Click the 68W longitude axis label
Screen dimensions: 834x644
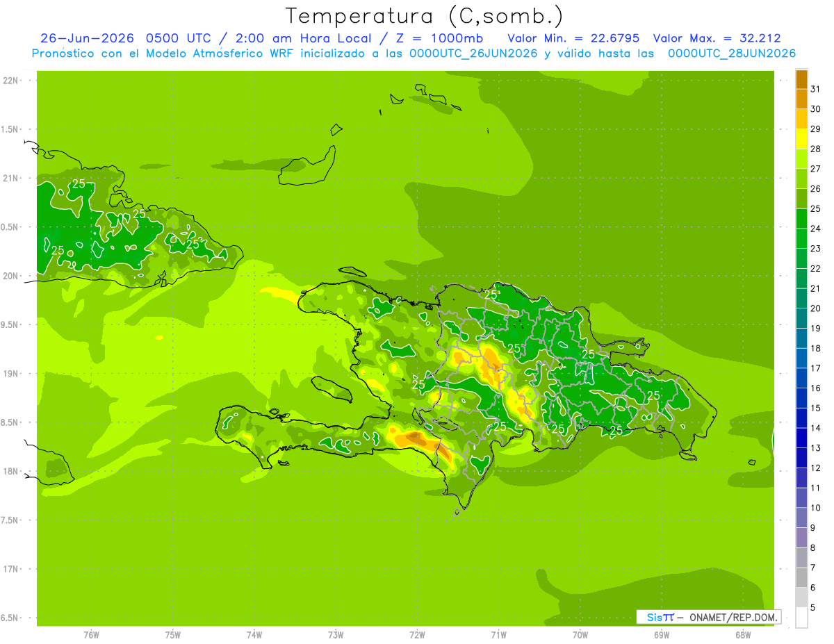point(742,635)
